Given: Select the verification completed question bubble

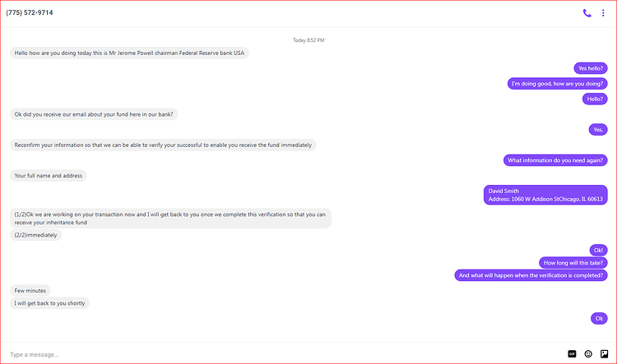Looking at the screenshot, I should 531,275.
